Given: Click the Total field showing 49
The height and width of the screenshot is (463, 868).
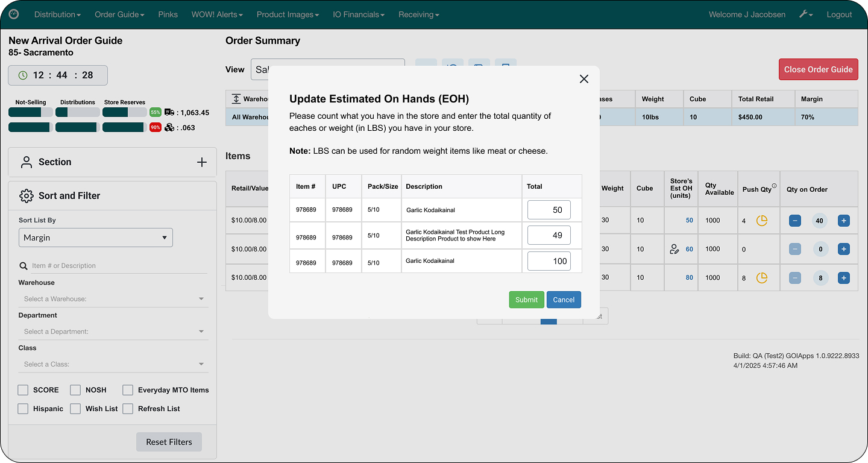Looking at the screenshot, I should [549, 235].
